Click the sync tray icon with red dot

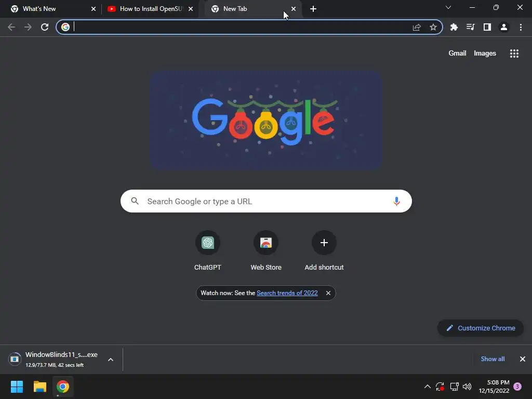[440, 387]
